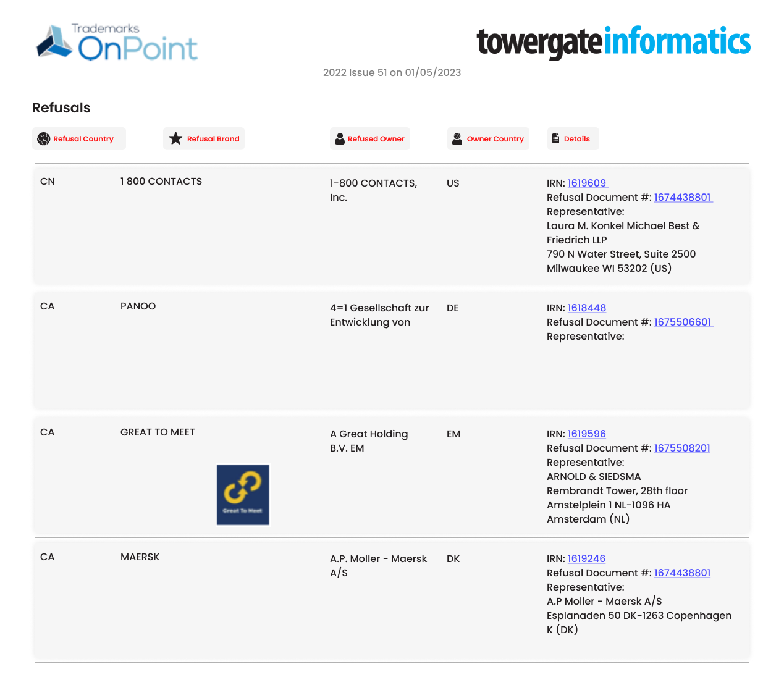Open IRN link 1619246
Image resolution: width=784 pixels, height=698 pixels.
point(586,558)
